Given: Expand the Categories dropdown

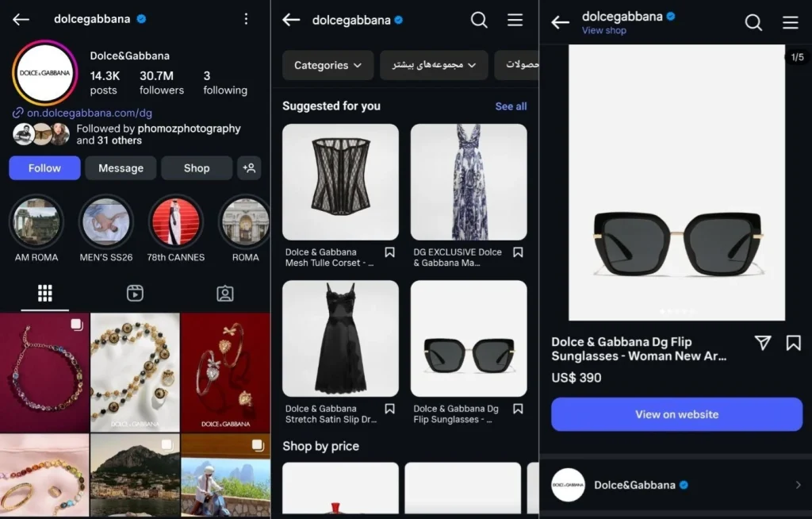Looking at the screenshot, I should [x=327, y=65].
